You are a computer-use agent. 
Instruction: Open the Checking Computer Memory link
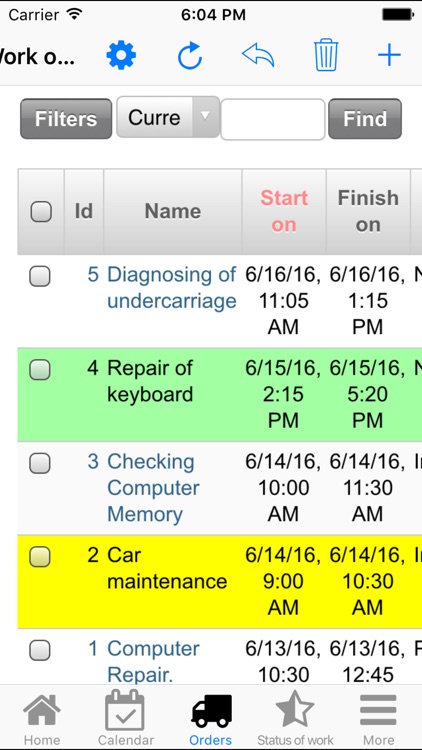[x=153, y=488]
